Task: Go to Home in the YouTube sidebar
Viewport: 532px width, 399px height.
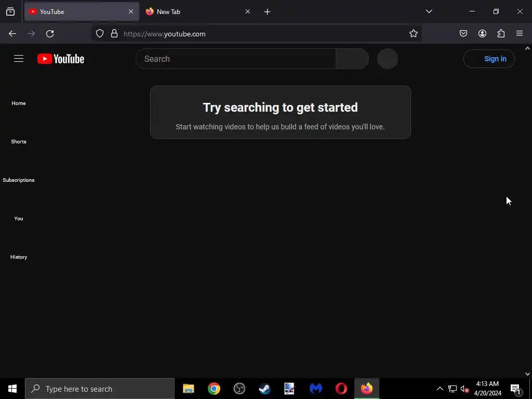Action: point(19,103)
